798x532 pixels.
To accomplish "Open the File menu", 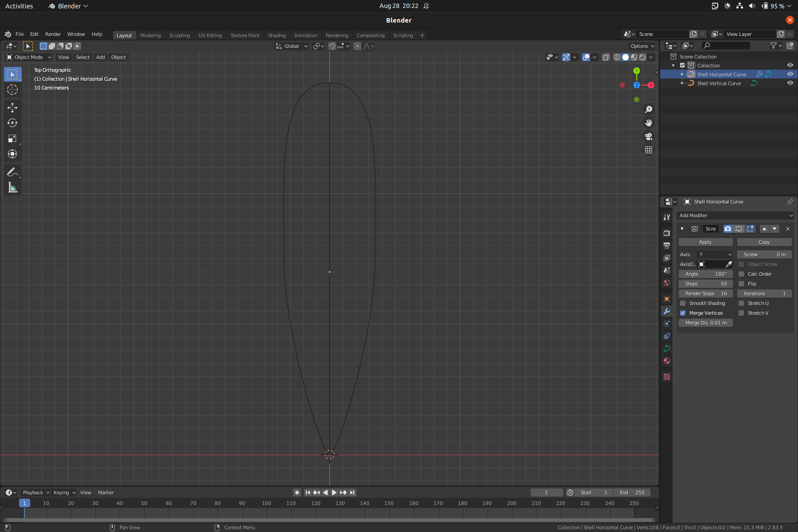I will coord(20,34).
